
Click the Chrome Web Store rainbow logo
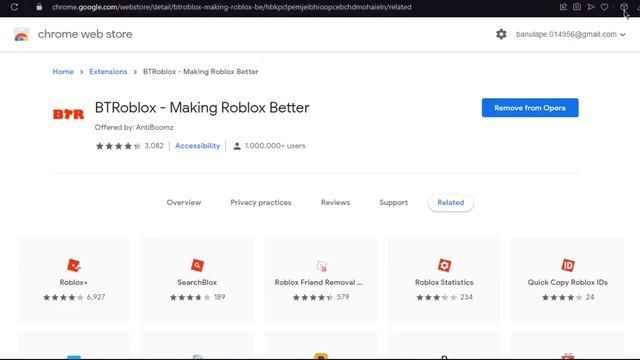coord(21,35)
